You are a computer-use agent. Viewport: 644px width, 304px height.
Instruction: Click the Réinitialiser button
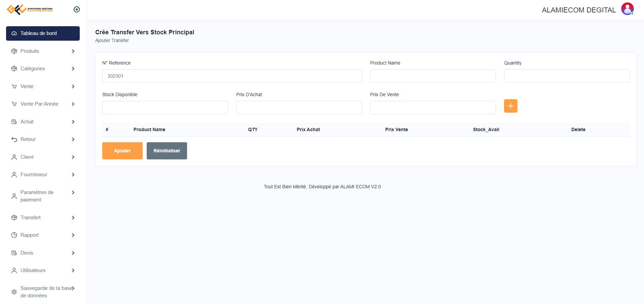(x=167, y=151)
